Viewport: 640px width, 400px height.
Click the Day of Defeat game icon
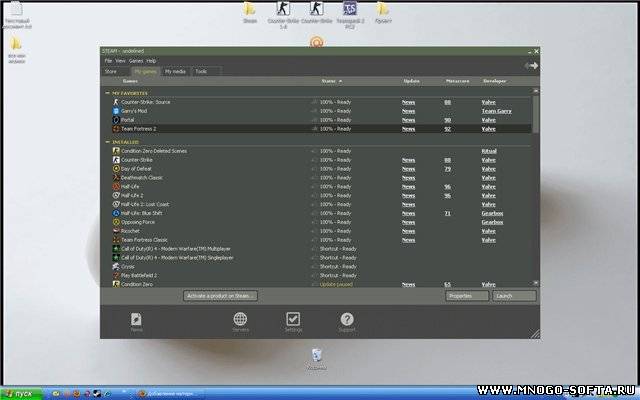(116, 169)
